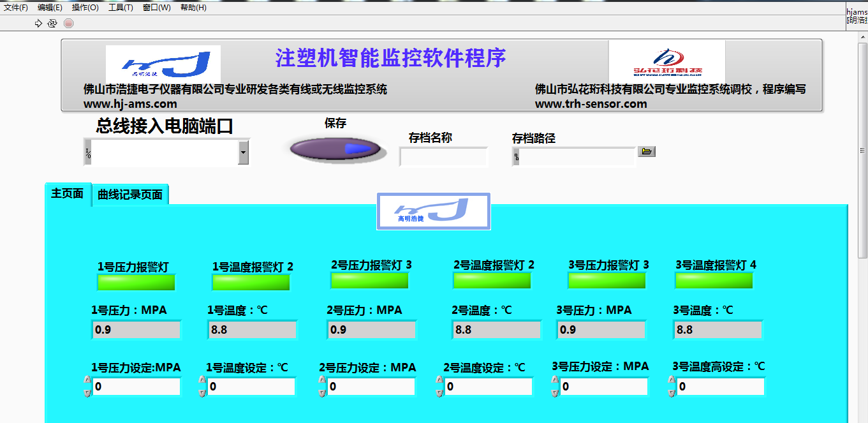Click the Abort Execution stop icon
The image size is (868, 423).
click(x=69, y=24)
